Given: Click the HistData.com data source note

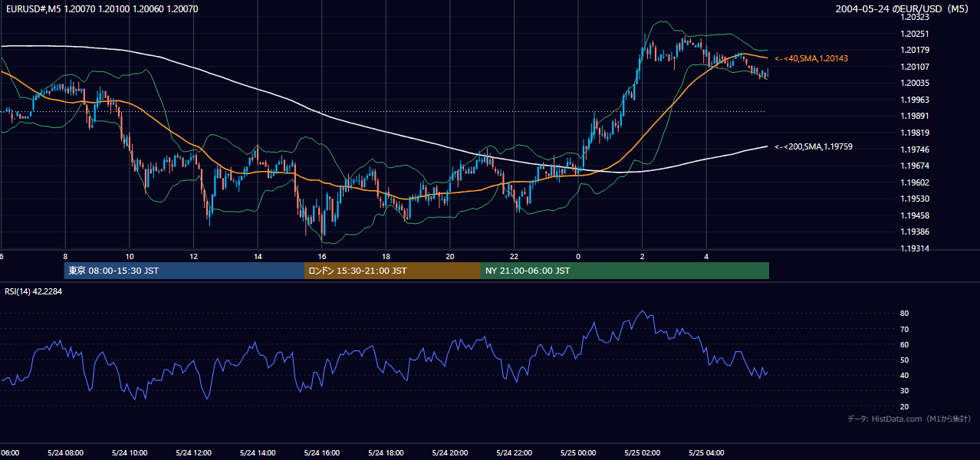Looking at the screenshot, I should [x=909, y=419].
